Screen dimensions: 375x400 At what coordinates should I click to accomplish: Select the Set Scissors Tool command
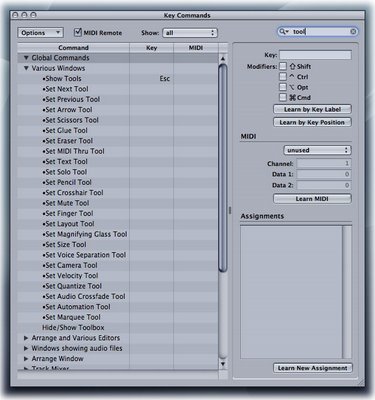click(70, 120)
